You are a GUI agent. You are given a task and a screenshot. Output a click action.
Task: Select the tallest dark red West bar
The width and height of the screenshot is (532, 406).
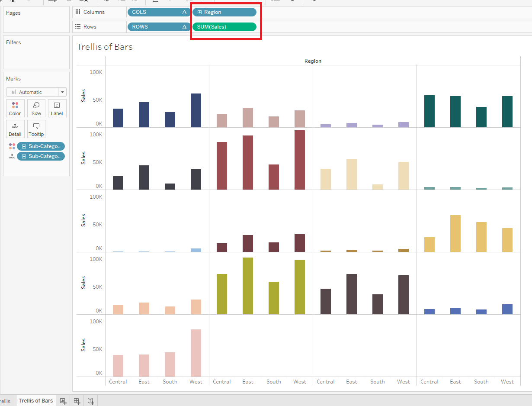(x=300, y=160)
